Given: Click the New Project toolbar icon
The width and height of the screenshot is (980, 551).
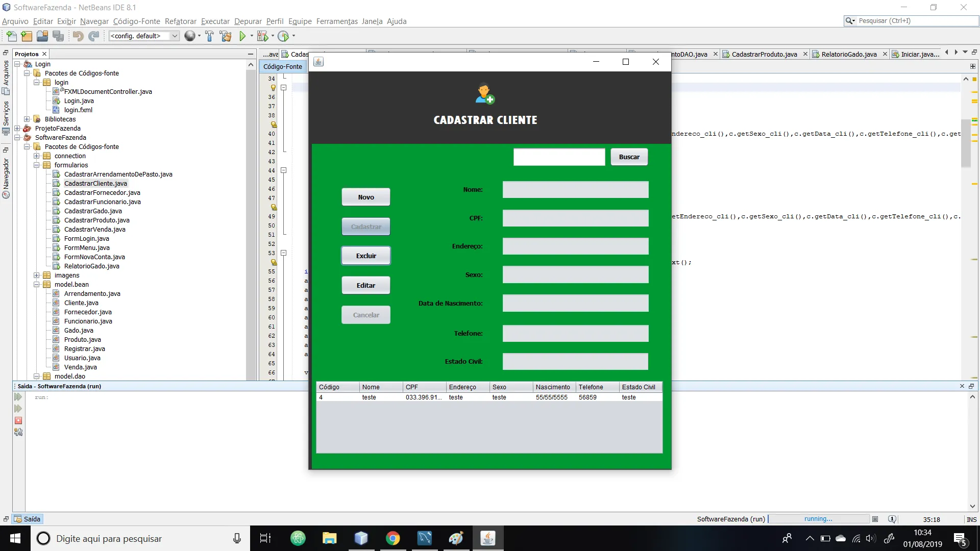Looking at the screenshot, I should pyautogui.click(x=27, y=36).
